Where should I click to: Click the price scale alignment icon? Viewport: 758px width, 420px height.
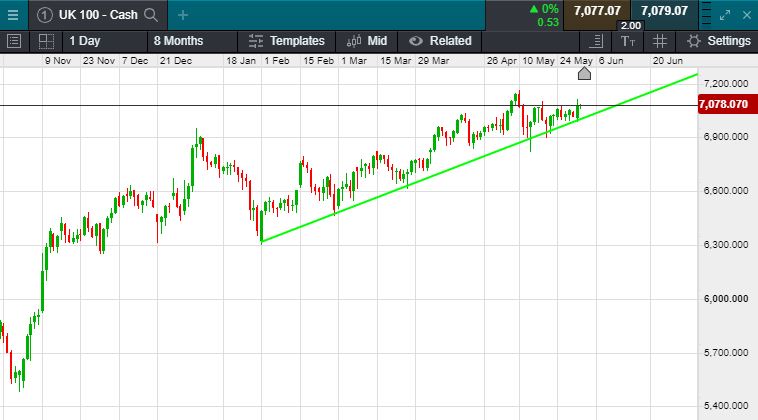pos(597,41)
